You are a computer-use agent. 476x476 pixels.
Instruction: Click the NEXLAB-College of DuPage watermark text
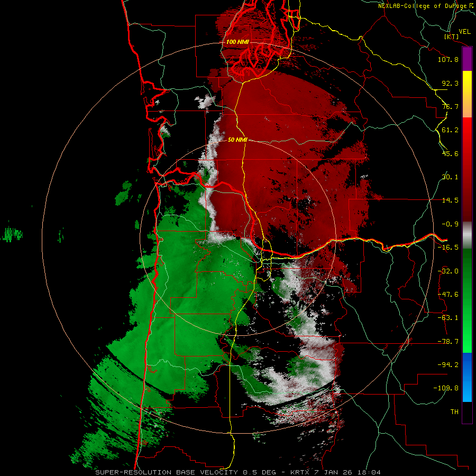click(426, 6)
